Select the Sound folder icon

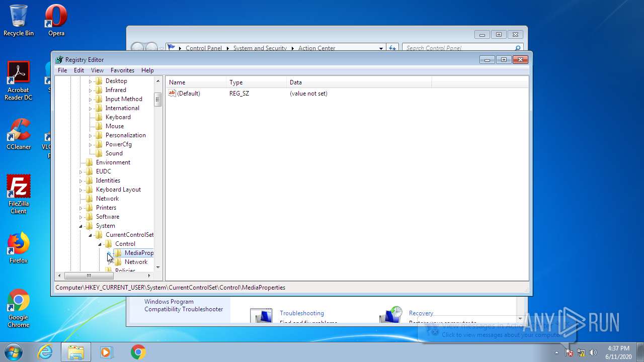[99, 153]
